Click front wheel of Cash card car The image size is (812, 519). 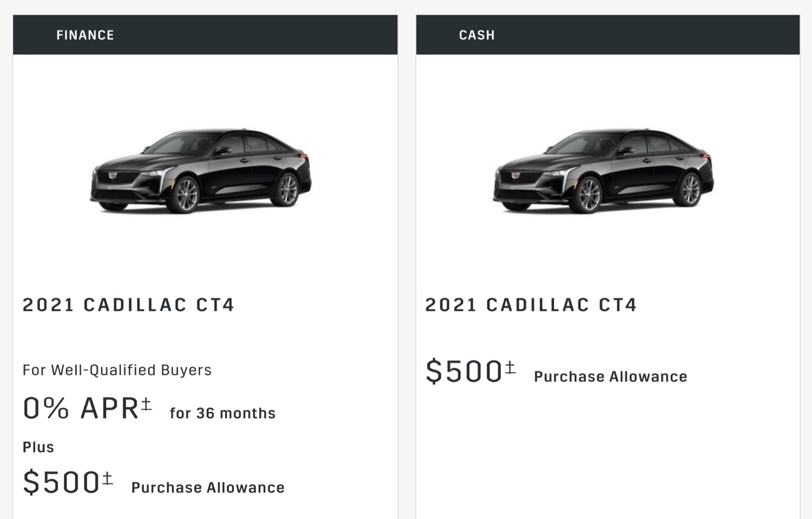[x=588, y=194]
